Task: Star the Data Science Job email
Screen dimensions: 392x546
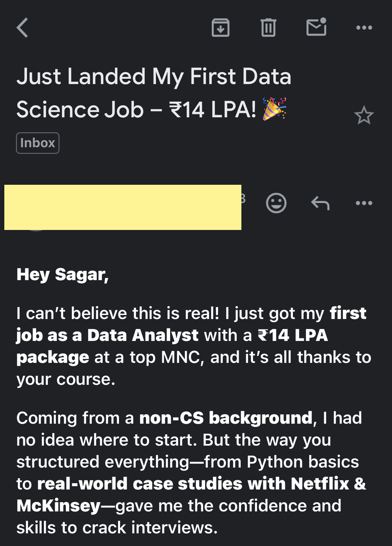Action: [x=364, y=115]
